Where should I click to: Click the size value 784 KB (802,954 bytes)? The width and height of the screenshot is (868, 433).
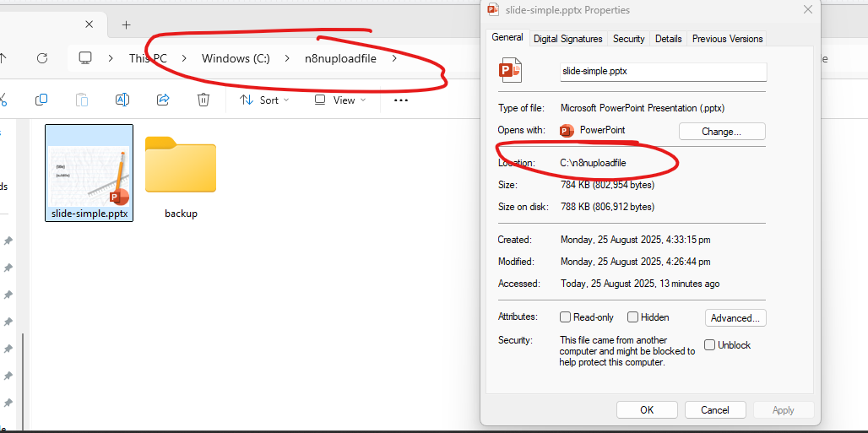pos(607,184)
